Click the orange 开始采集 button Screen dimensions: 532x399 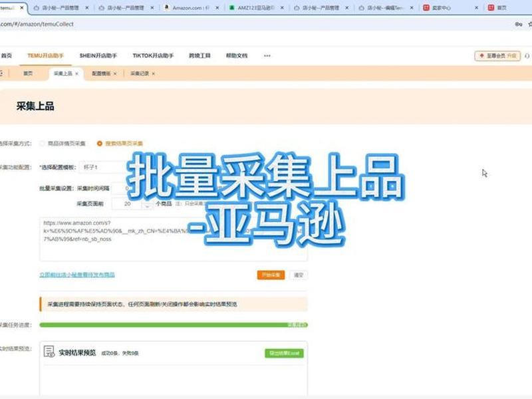[271, 275]
